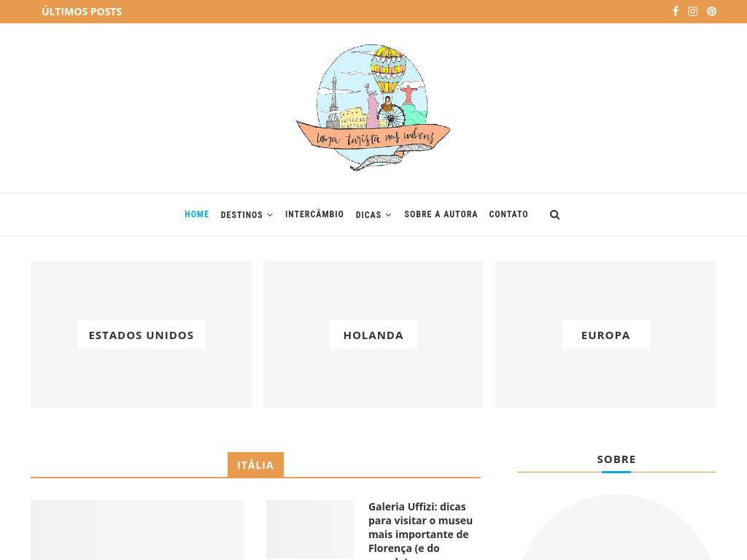747x560 pixels.
Task: Open the Pinterest icon in top bar
Action: click(x=711, y=12)
